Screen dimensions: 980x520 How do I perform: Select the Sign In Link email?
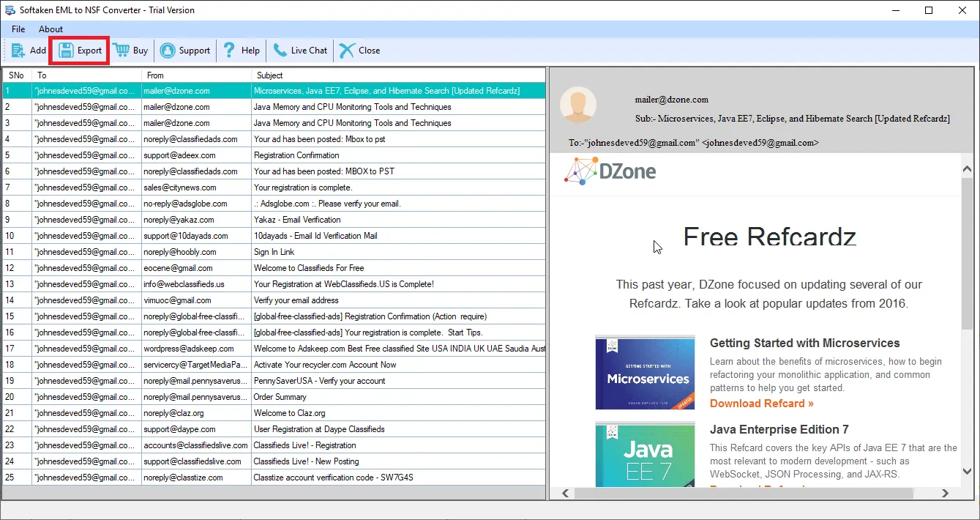click(x=274, y=252)
